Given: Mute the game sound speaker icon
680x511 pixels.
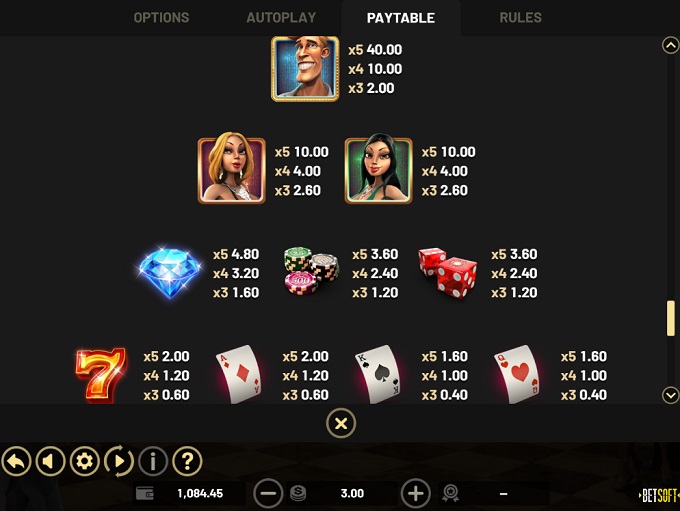Looking at the screenshot, I should [50, 461].
